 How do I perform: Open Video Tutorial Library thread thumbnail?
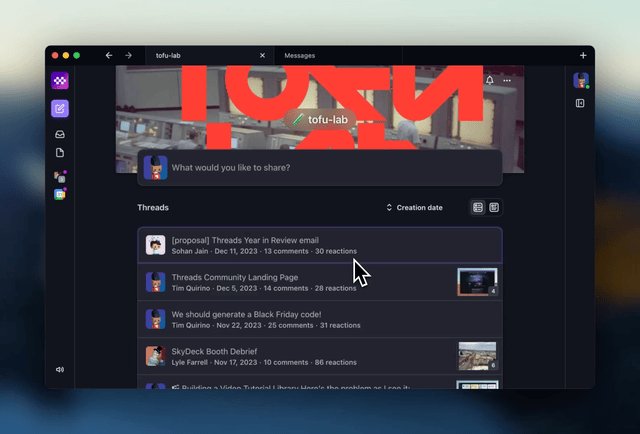coord(477,385)
